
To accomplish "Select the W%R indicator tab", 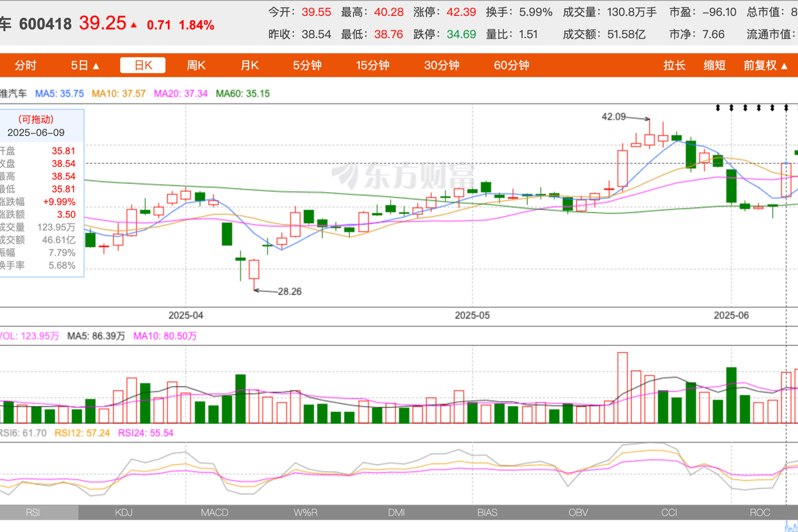I will pos(305,513).
